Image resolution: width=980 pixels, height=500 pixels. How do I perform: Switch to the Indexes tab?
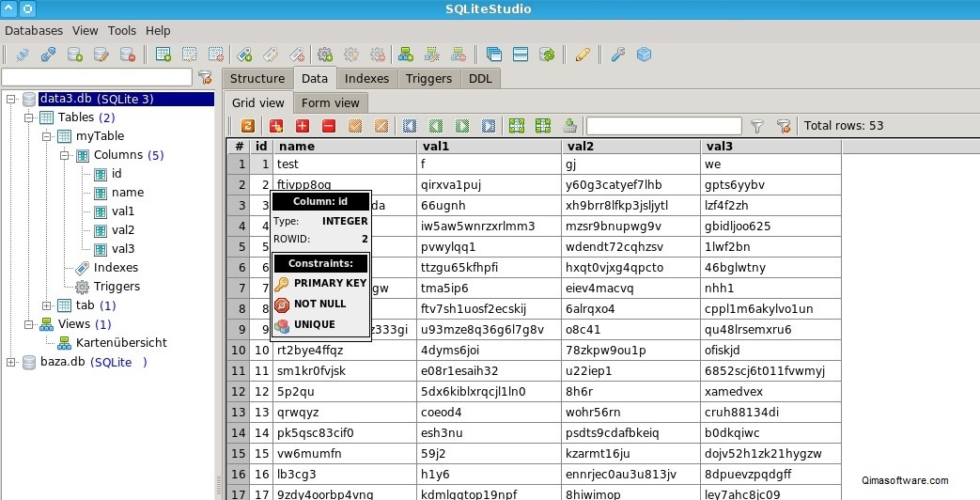pyautogui.click(x=366, y=78)
